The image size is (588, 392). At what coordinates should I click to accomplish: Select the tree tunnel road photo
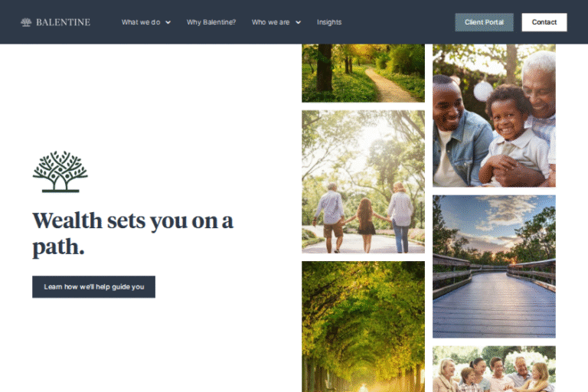363,327
